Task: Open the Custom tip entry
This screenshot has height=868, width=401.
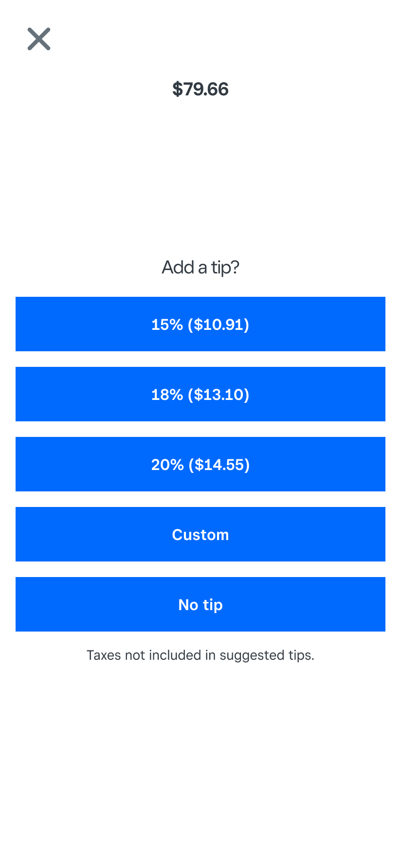Action: coord(200,534)
